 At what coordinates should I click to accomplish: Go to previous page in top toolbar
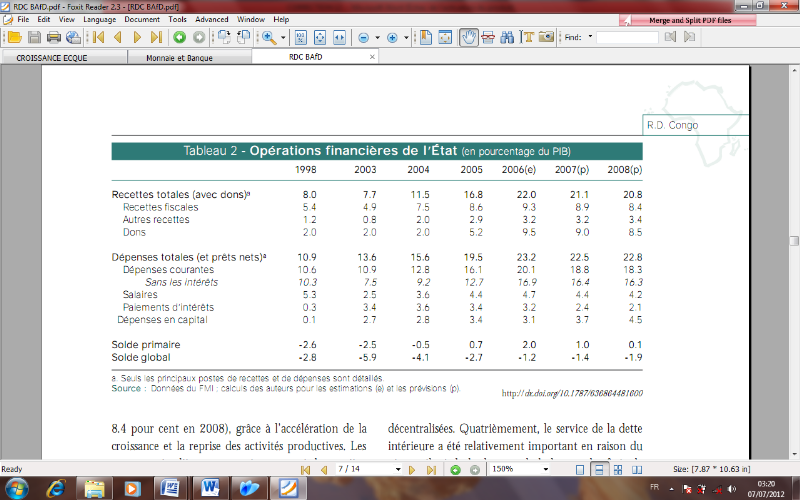(118, 37)
